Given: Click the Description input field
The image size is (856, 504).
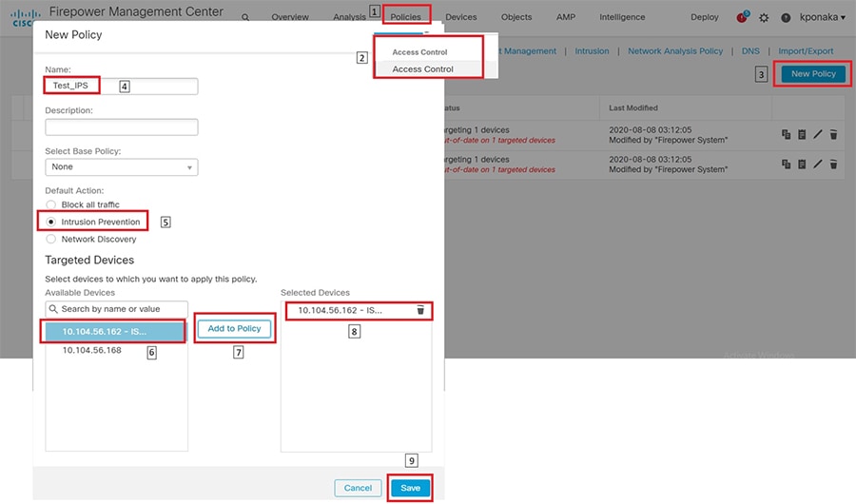Looking at the screenshot, I should (121, 127).
